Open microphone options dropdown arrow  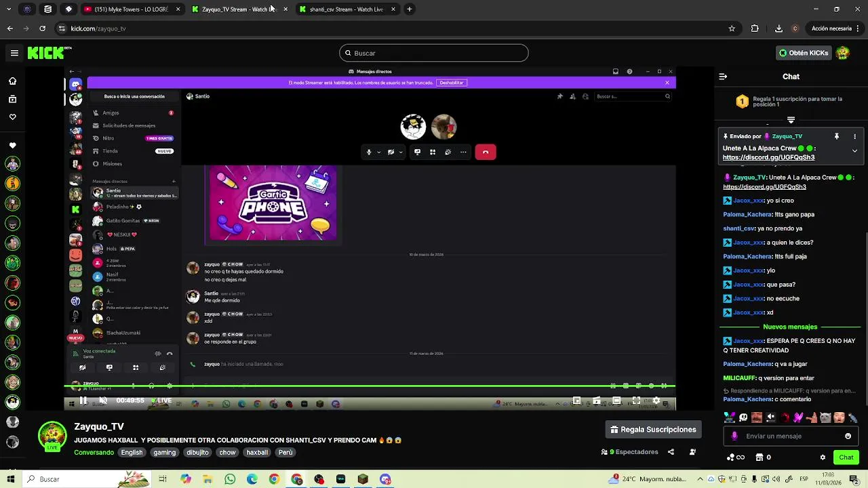pyautogui.click(x=378, y=152)
